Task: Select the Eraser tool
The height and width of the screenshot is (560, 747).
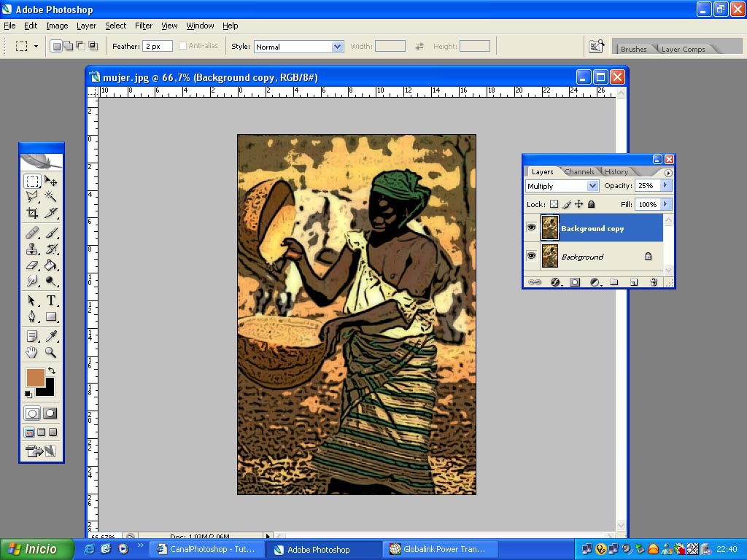Action: [32, 265]
